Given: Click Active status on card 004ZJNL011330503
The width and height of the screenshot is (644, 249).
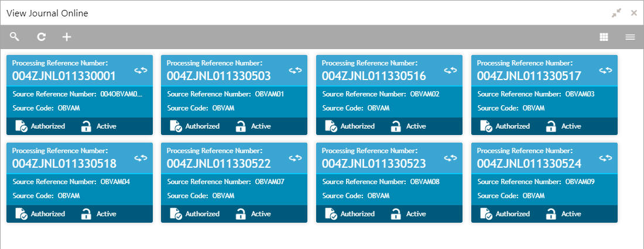Looking at the screenshot, I should coord(261,126).
